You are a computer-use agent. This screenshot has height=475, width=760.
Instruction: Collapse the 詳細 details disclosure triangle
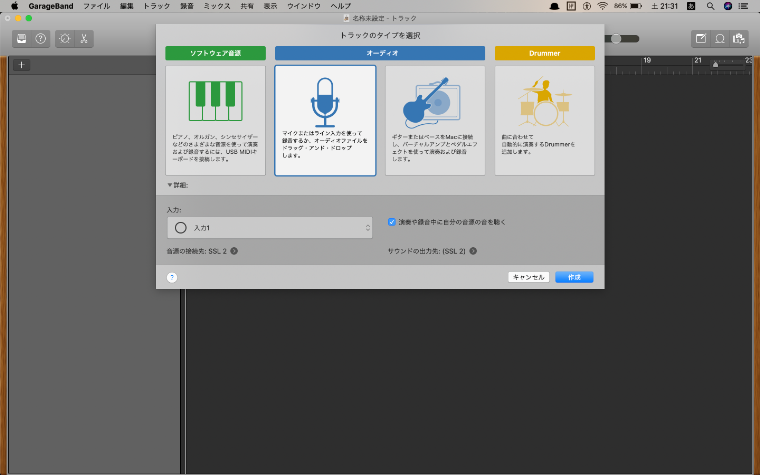tap(170, 185)
